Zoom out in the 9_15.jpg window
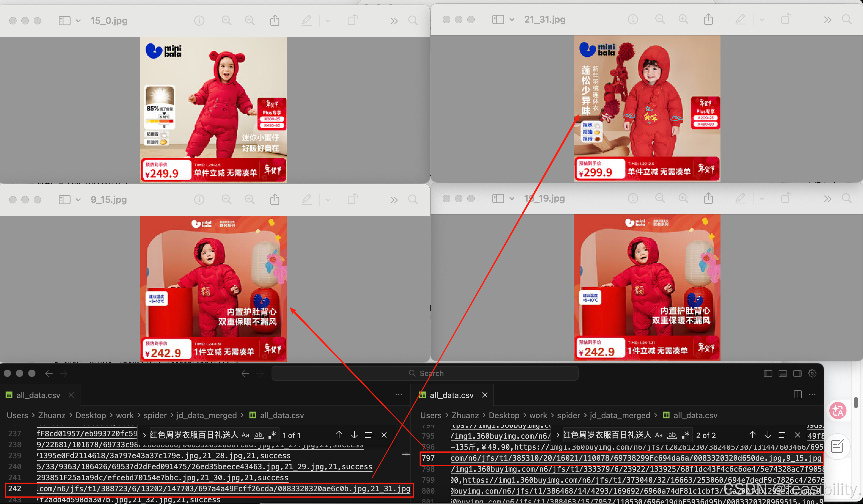Viewport: 863px width, 504px height. coord(226,199)
